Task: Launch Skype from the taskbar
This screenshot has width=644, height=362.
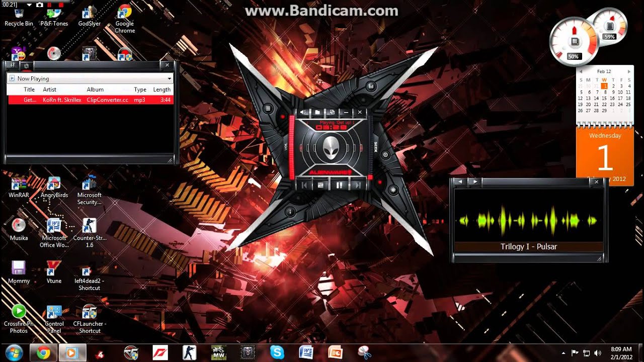Action: click(x=277, y=353)
